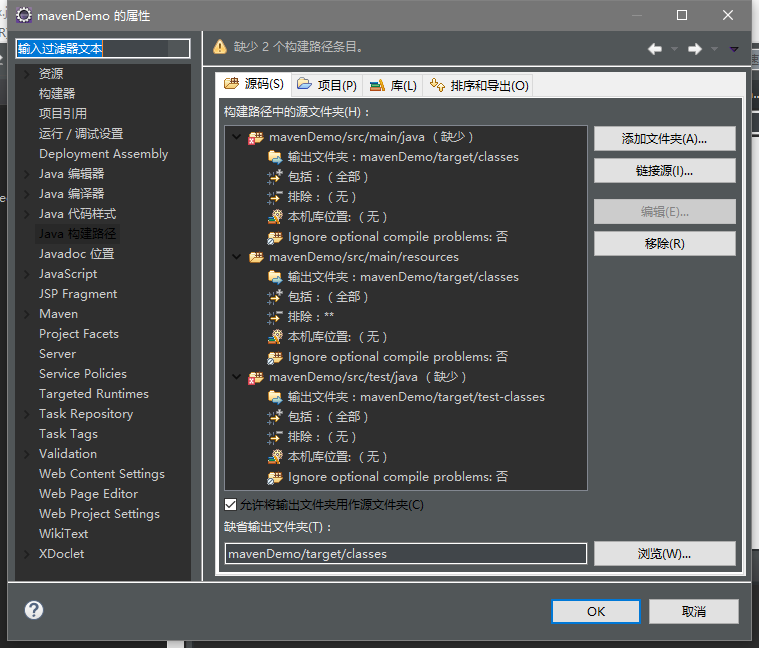Open the back history dropdown arrow

(x=674, y=49)
